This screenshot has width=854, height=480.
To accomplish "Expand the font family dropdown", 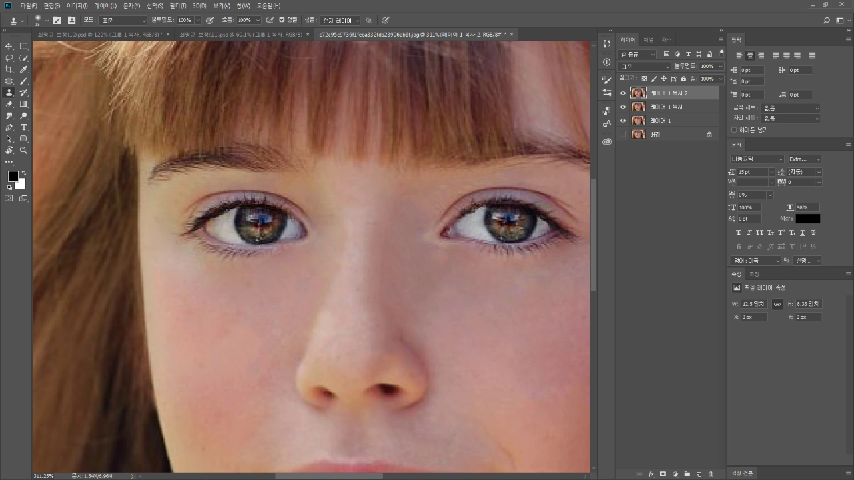I will 758,159.
